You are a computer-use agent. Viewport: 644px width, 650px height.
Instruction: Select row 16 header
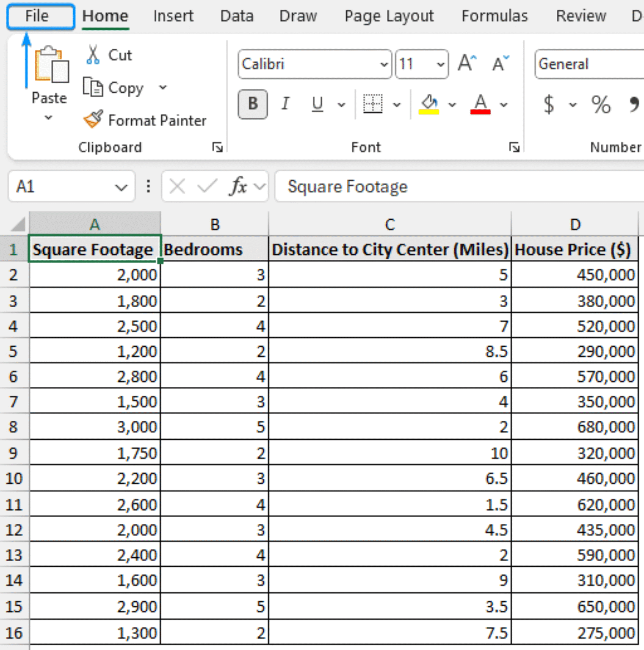14,633
